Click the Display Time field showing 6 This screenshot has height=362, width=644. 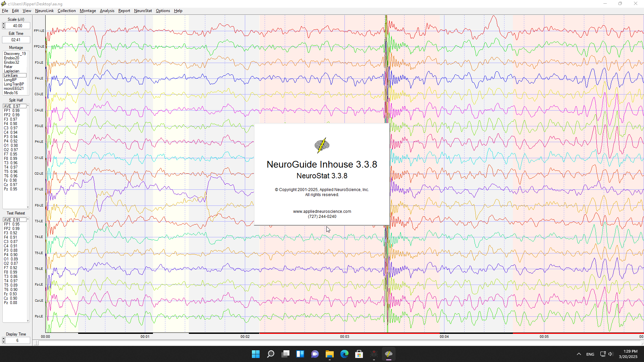click(17, 341)
